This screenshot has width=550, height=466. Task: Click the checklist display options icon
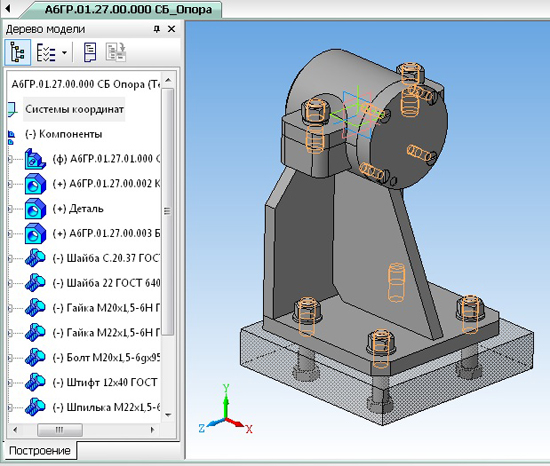(46, 53)
